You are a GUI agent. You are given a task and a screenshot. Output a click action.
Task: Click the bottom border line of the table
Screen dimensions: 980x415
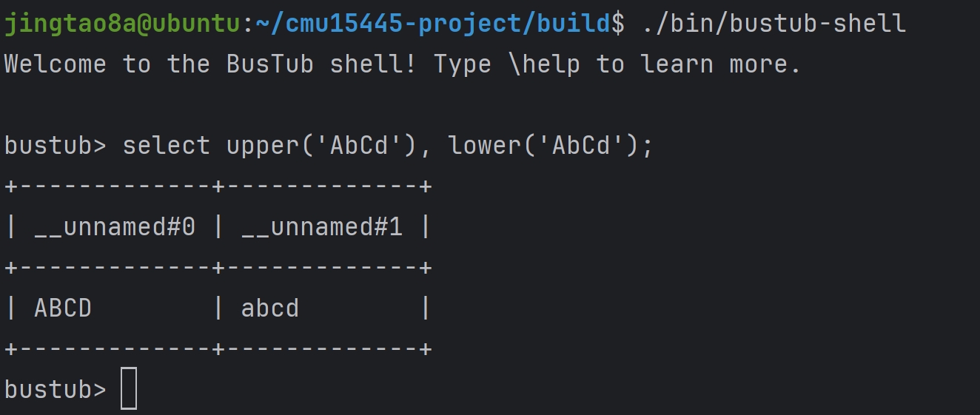click(218, 348)
